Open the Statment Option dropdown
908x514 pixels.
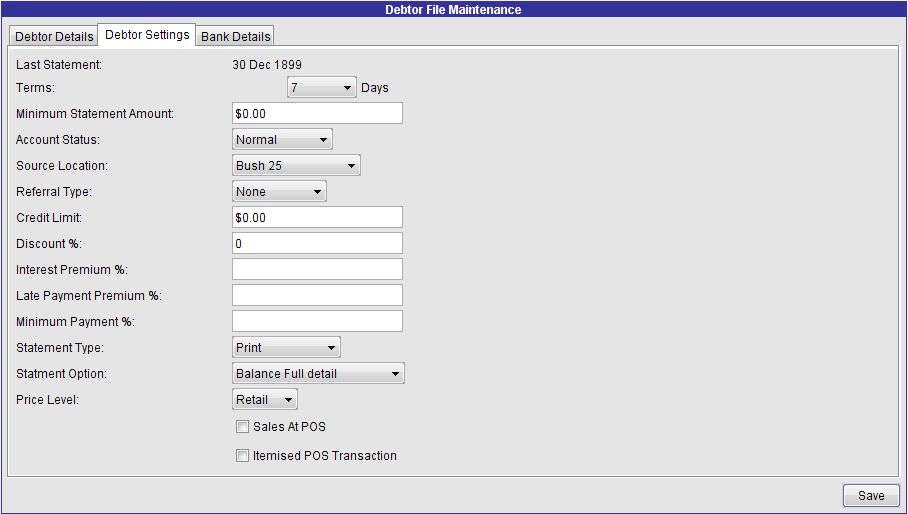318,374
